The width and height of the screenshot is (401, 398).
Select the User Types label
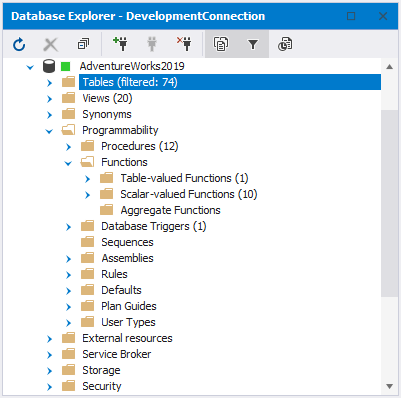[128, 322]
